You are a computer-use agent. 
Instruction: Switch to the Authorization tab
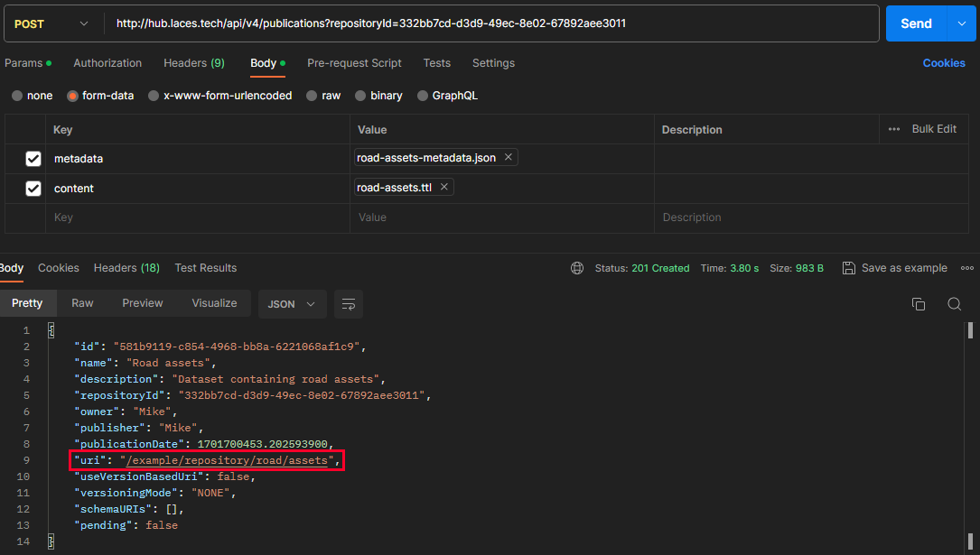pos(107,63)
